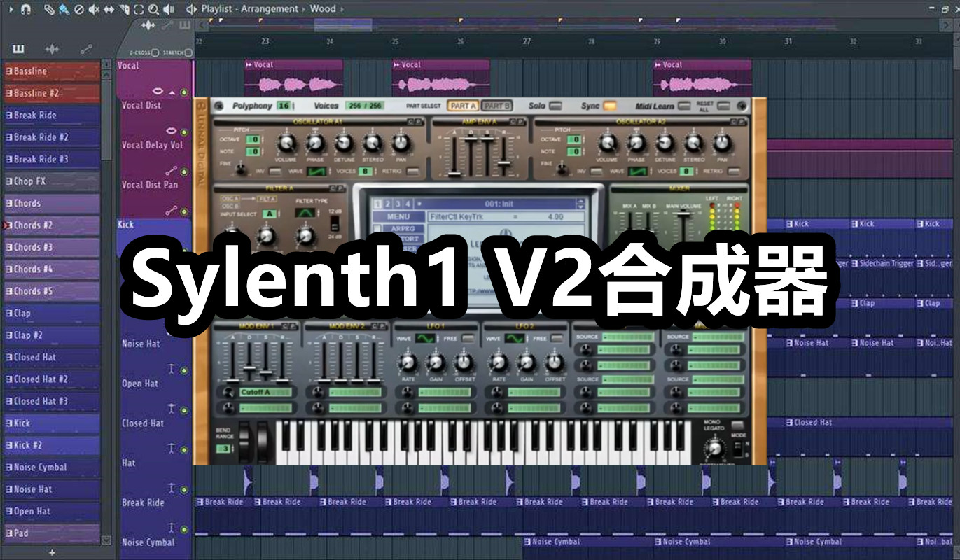Select the slice tool icon

point(124,9)
